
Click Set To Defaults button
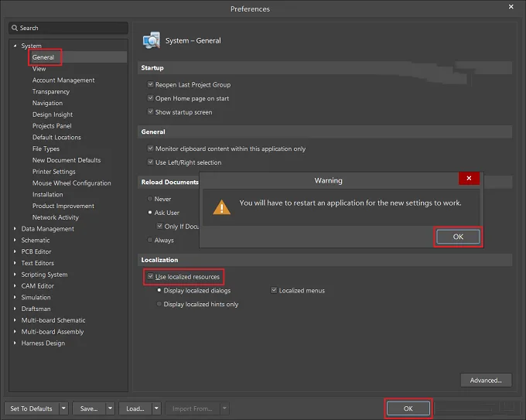(32, 408)
